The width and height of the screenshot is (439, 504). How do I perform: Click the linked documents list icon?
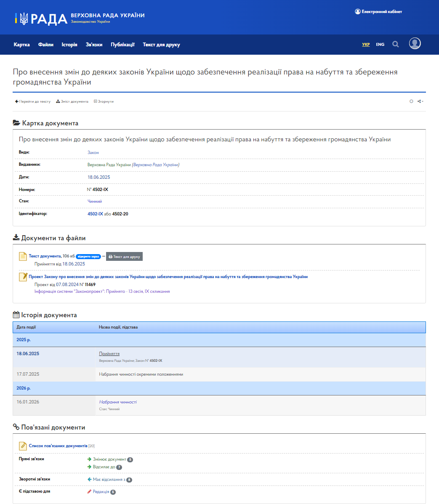tap(23, 446)
